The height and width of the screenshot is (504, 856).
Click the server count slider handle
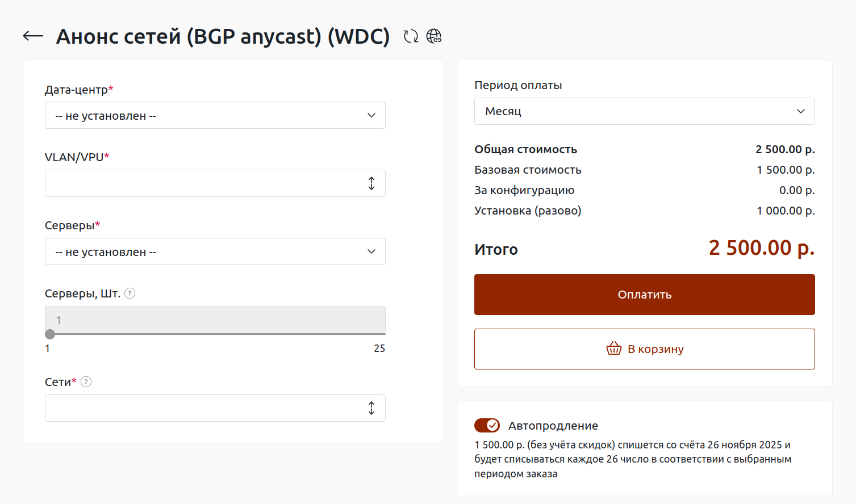click(50, 334)
